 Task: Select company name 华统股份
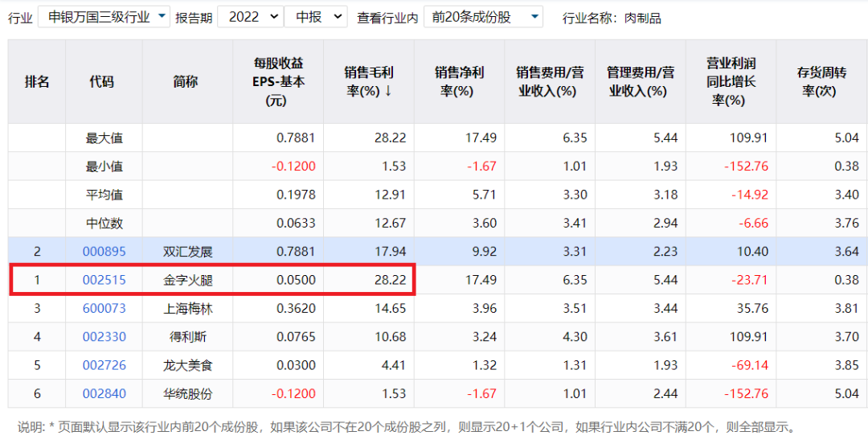(x=187, y=394)
